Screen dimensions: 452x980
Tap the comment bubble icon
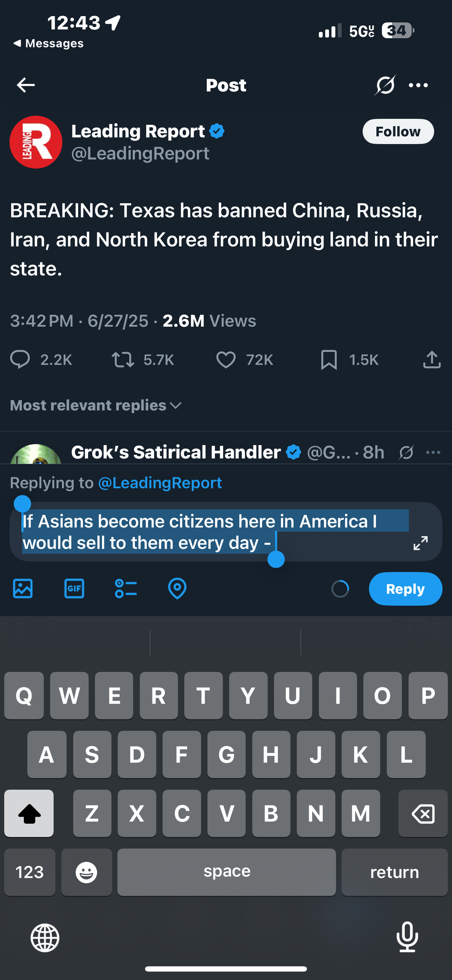coord(20,360)
